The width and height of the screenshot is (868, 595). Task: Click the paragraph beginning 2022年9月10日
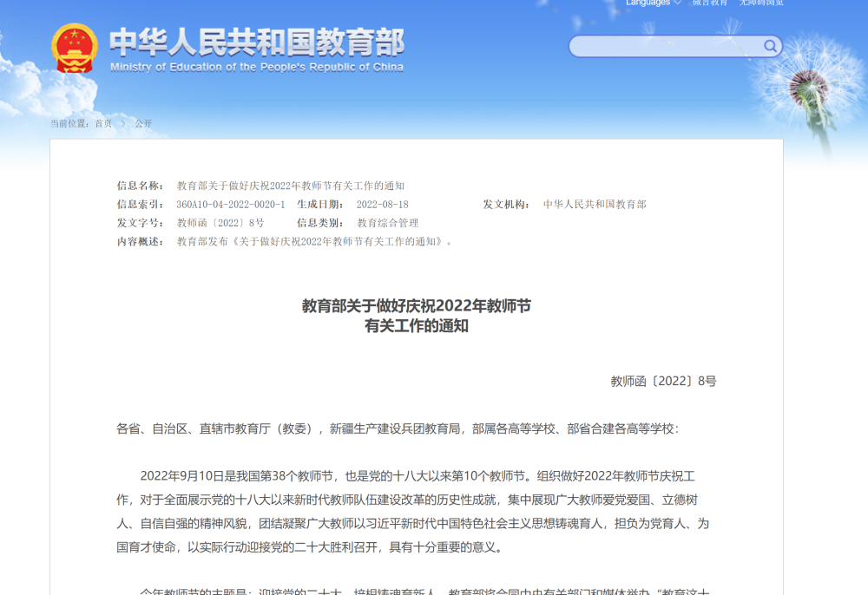tap(417, 512)
